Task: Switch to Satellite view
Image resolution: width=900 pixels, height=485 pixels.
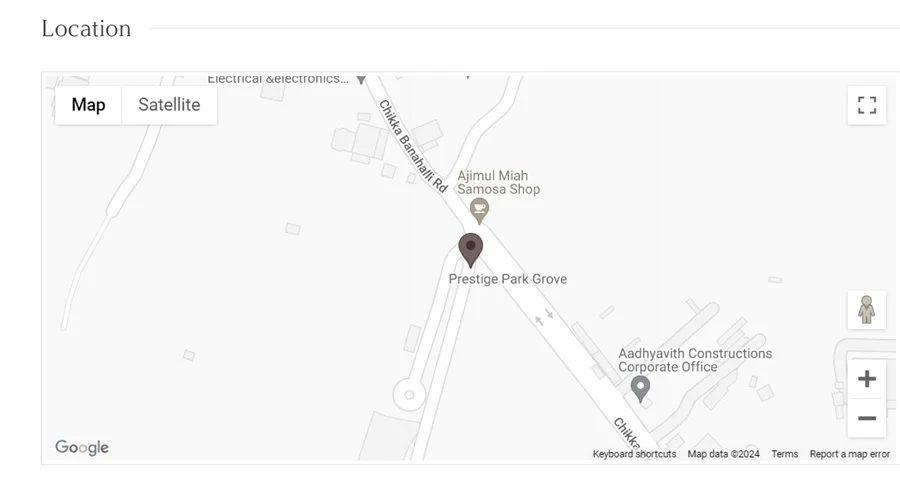Action: pos(169,105)
